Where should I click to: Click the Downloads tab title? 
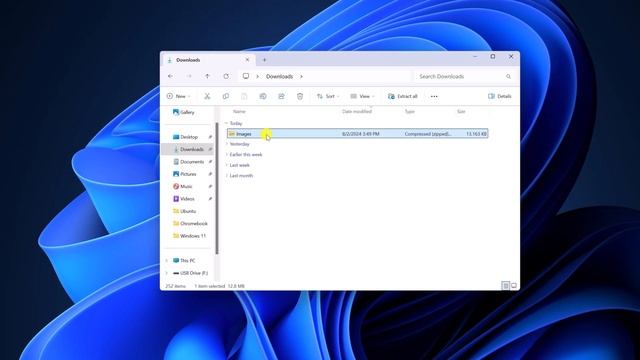tap(188, 60)
